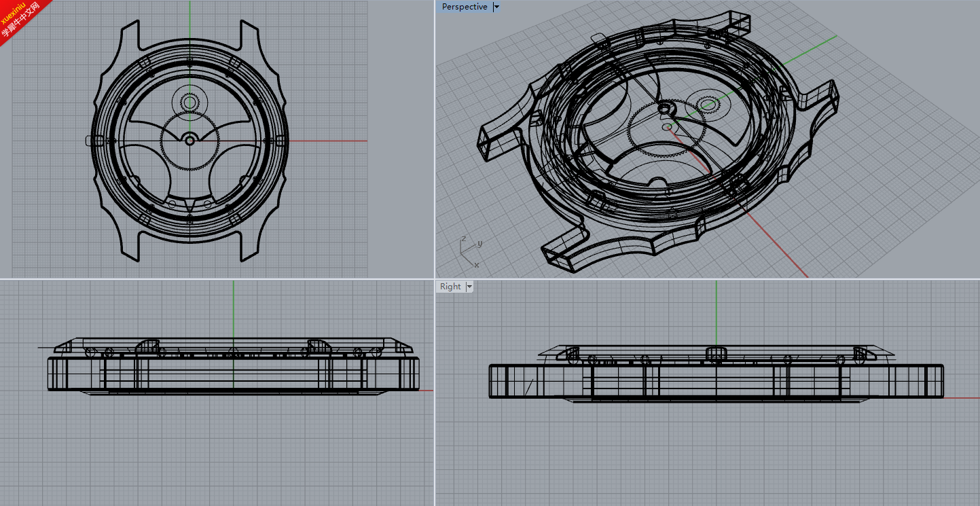This screenshot has width=980, height=506.
Task: Open the Right viewport dropdown arrow menu
Action: (x=469, y=287)
